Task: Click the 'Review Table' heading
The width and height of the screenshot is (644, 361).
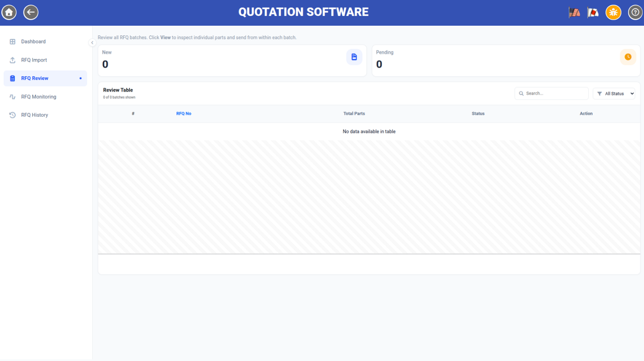Action: [118, 90]
